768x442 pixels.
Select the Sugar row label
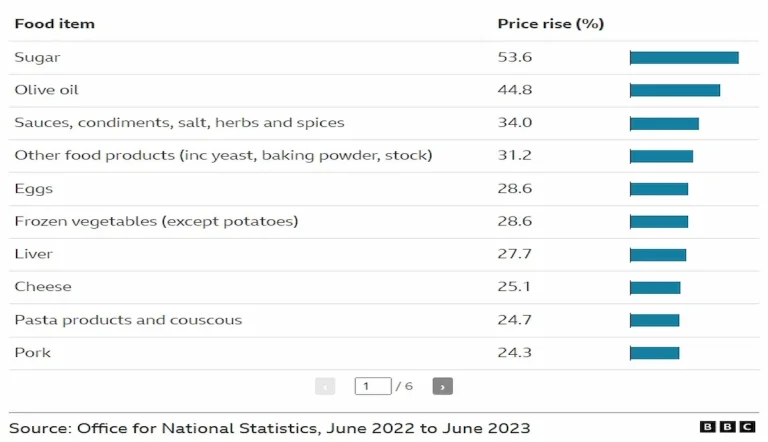pos(37,57)
